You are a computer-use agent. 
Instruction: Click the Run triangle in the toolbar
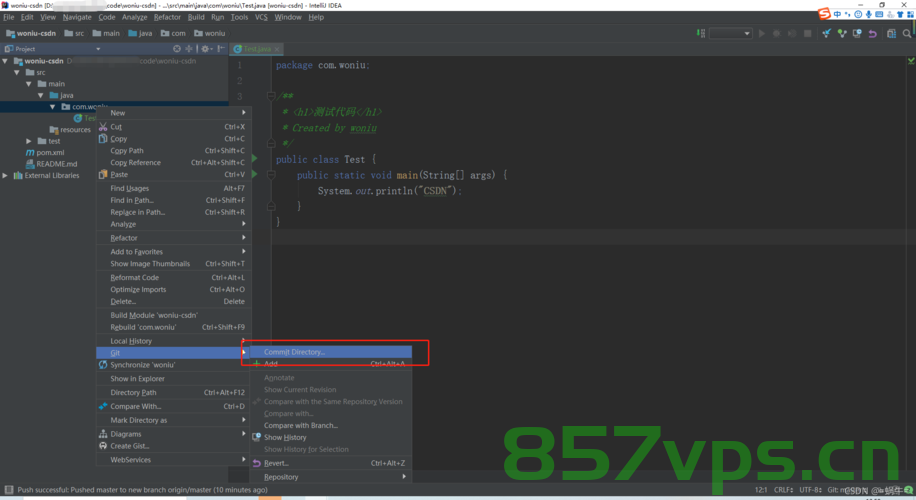click(762, 33)
